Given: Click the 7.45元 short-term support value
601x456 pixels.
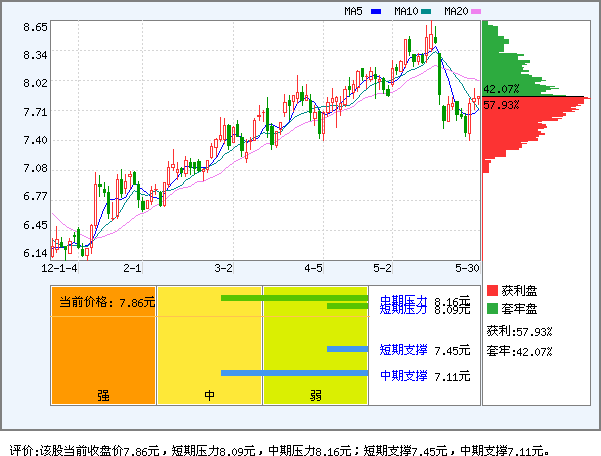Looking at the screenshot, I should (x=452, y=351).
